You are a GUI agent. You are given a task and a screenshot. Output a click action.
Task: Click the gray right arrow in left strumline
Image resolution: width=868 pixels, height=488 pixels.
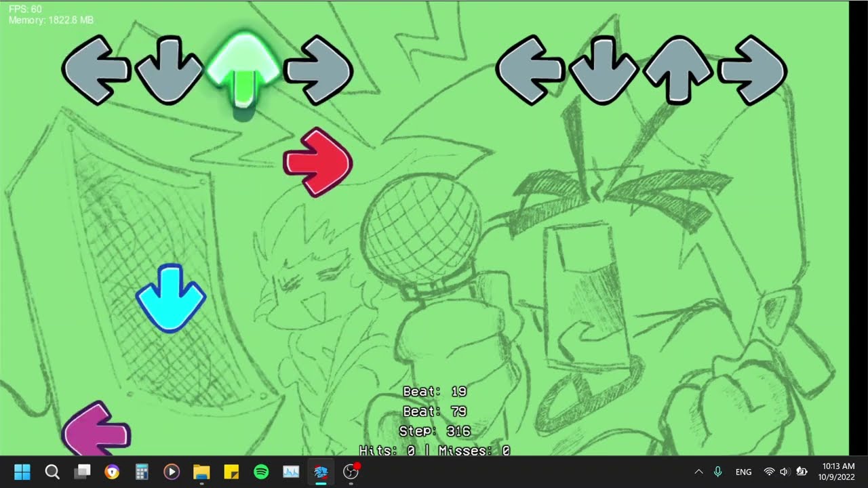(x=317, y=70)
